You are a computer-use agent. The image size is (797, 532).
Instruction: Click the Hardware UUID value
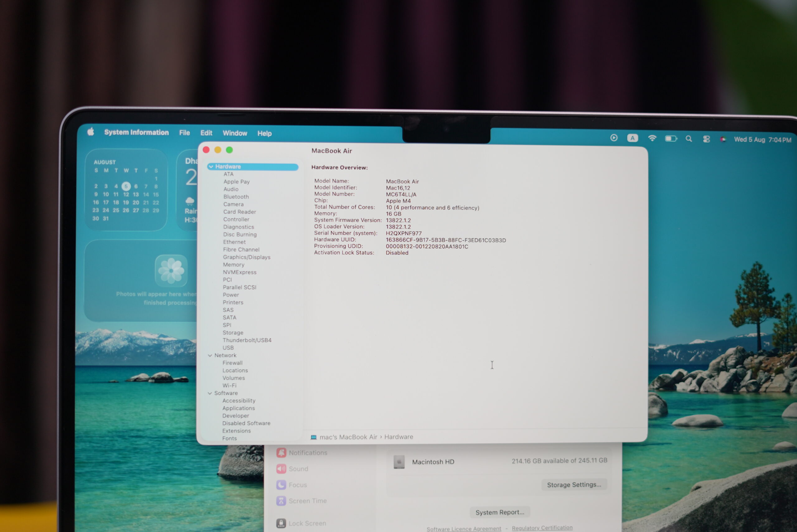point(446,240)
